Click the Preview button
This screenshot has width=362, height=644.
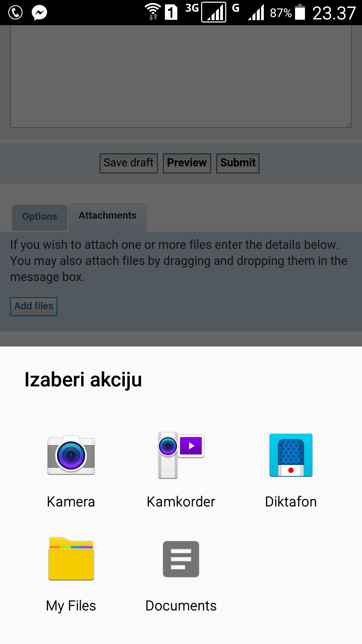coord(187,163)
